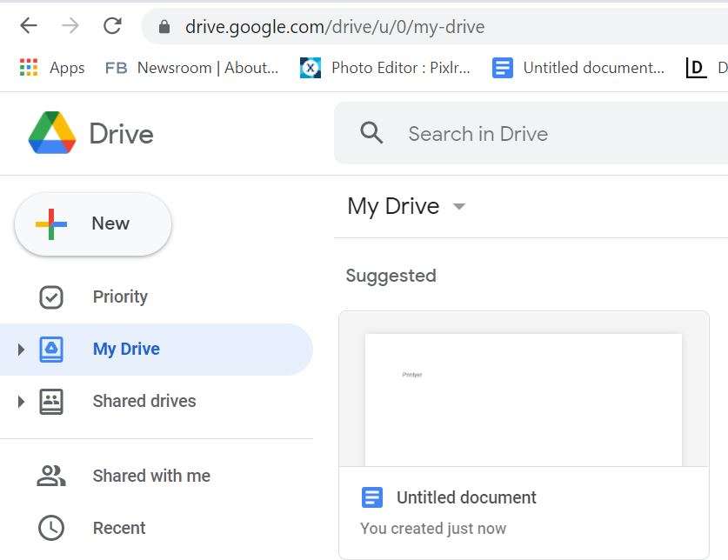The height and width of the screenshot is (560, 728).
Task: Open the My Drive header dropdown arrow
Action: [458, 206]
